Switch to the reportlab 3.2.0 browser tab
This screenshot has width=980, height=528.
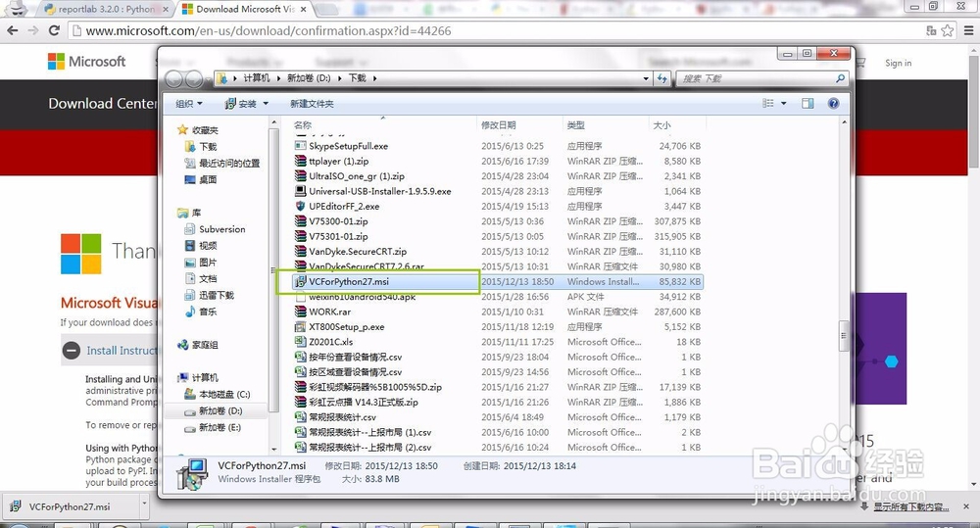point(105,10)
